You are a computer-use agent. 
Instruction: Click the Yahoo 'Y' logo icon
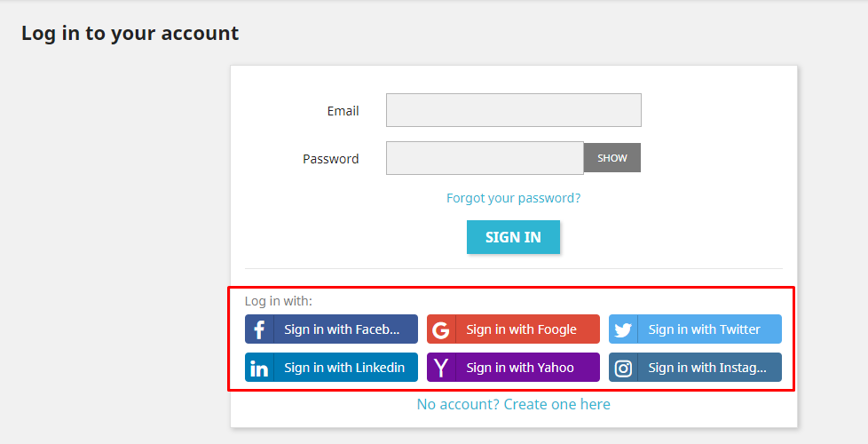click(x=440, y=368)
